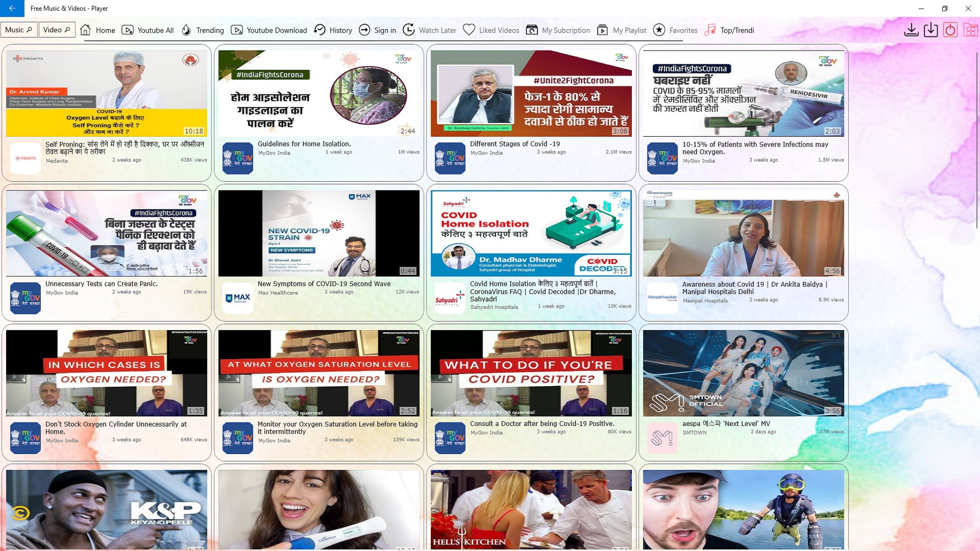Click the Top/Trending icon
The width and height of the screenshot is (980, 551).
[711, 30]
